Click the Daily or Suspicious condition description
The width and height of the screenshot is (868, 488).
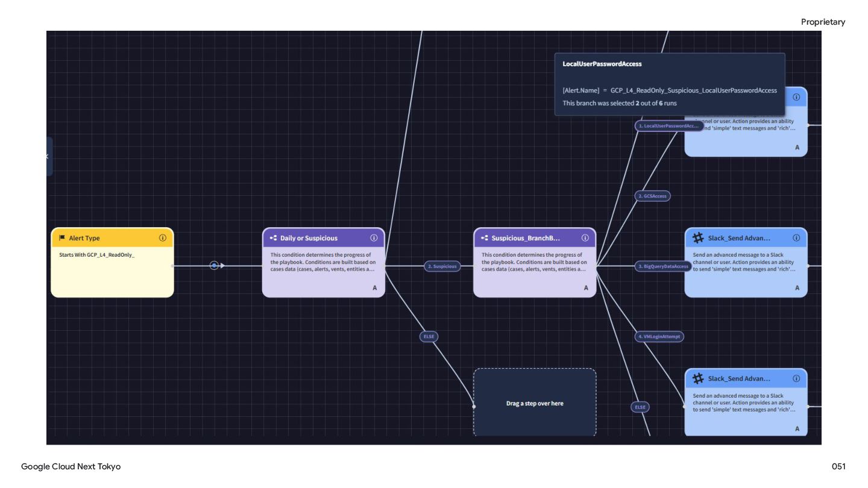point(323,262)
